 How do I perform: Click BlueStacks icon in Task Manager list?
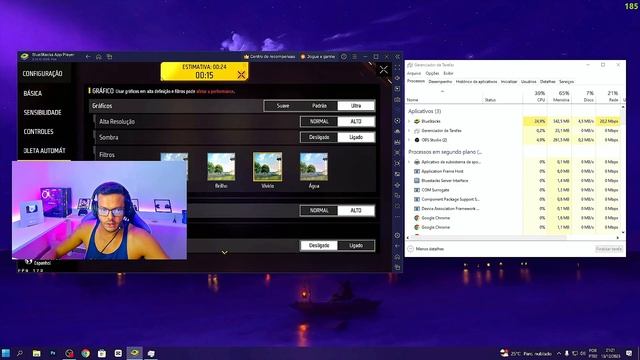[417, 121]
